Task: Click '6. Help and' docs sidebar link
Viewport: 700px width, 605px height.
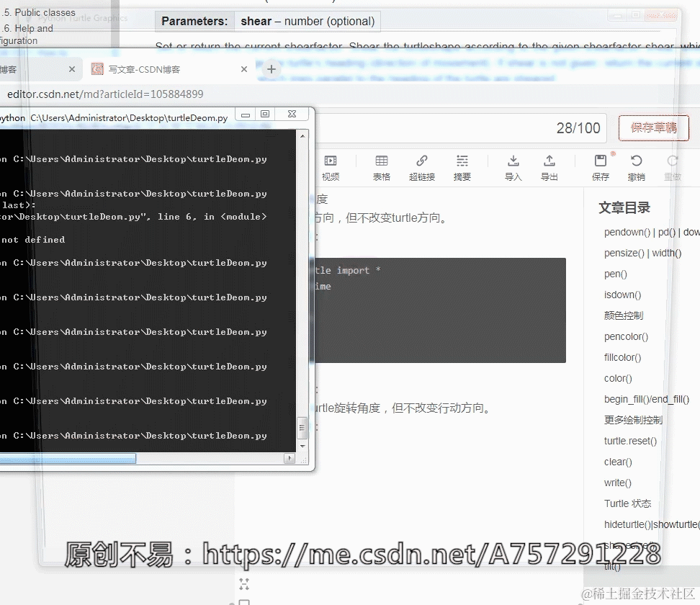Action: (27, 29)
